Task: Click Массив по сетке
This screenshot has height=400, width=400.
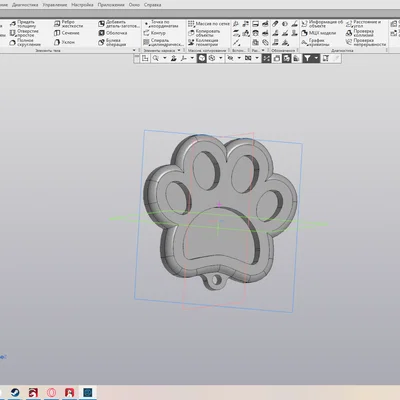Action: point(209,24)
